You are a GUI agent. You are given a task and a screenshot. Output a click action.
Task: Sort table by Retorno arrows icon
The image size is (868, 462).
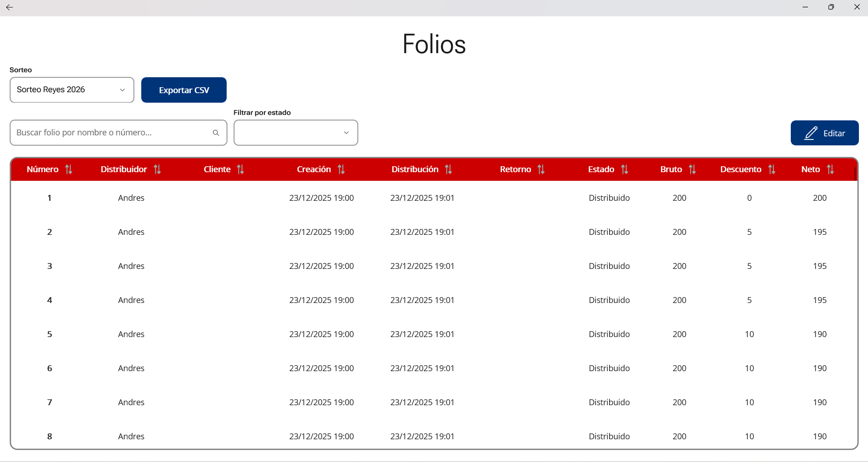tap(541, 169)
